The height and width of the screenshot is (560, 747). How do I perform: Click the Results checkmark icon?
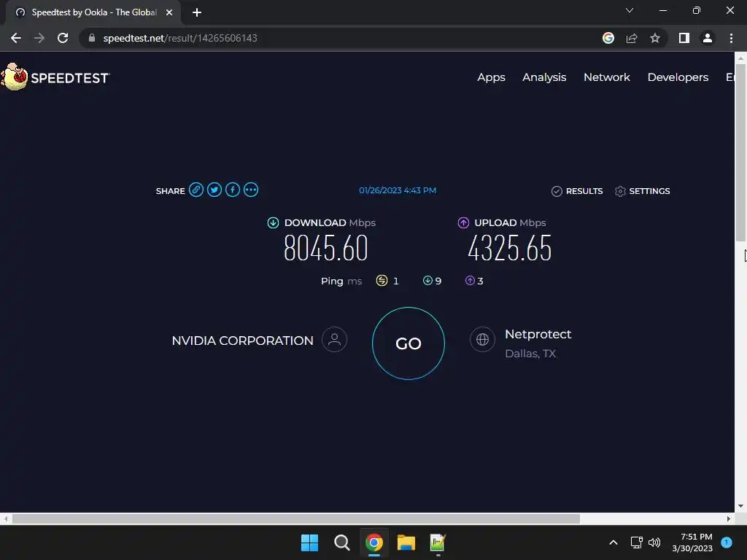click(557, 192)
